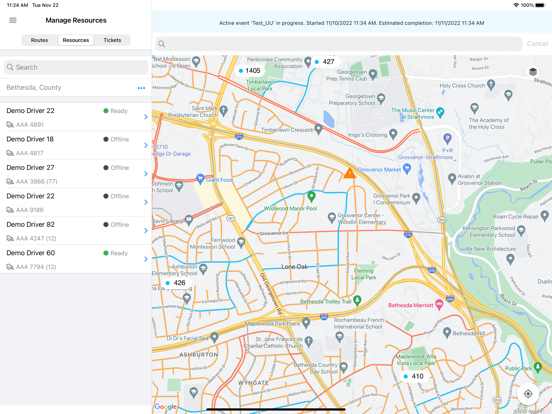Click Fernwood Montessori School pin
Viewport: 552px width, 414px height.
pyautogui.click(x=241, y=243)
